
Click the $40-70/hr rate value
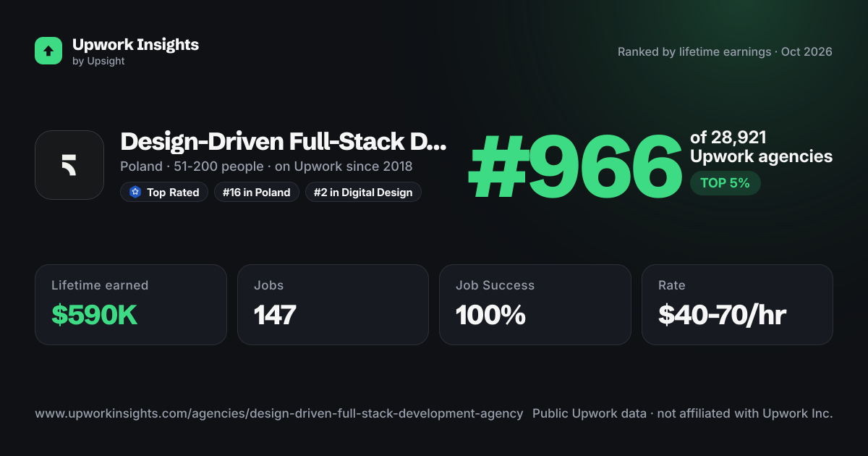722,315
